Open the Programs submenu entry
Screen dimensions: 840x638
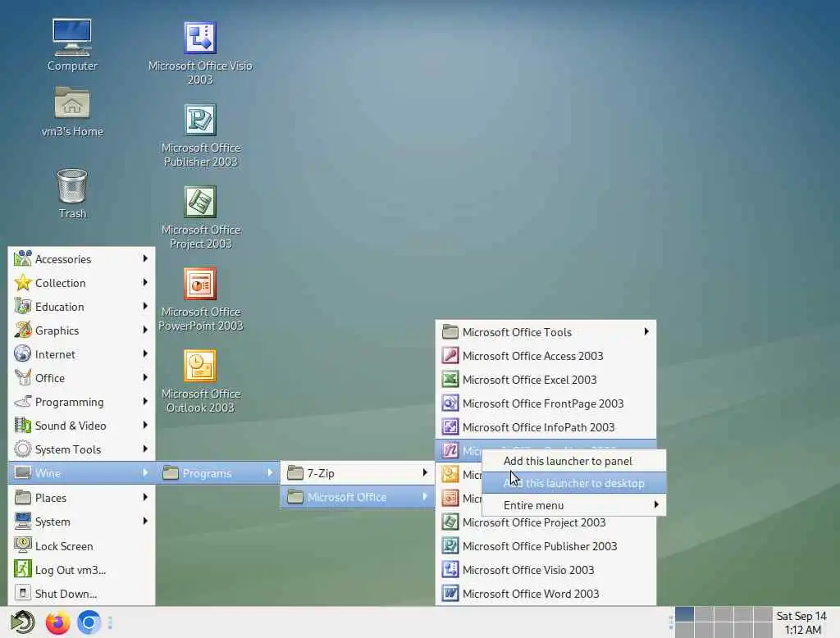218,473
